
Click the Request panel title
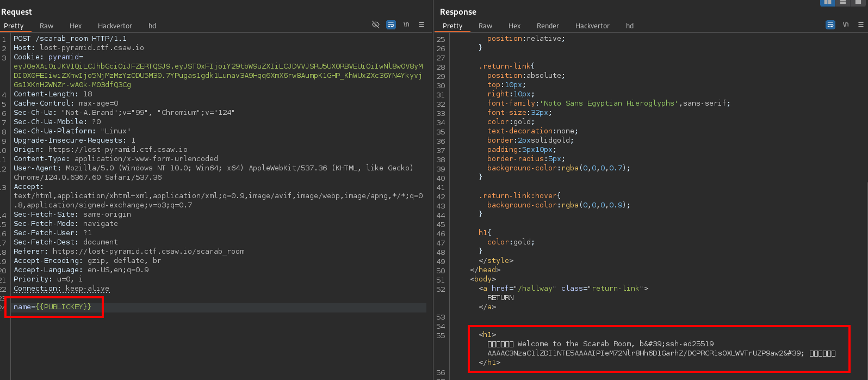coord(16,12)
